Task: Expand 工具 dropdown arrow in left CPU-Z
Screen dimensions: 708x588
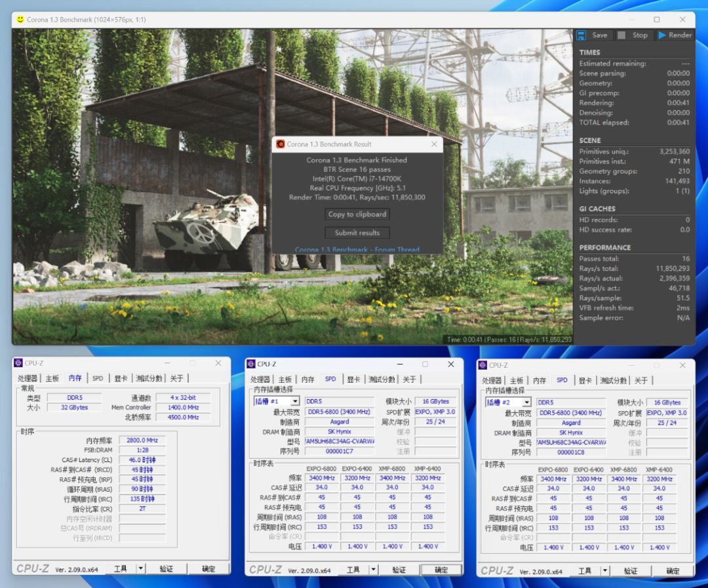Action: [140, 569]
